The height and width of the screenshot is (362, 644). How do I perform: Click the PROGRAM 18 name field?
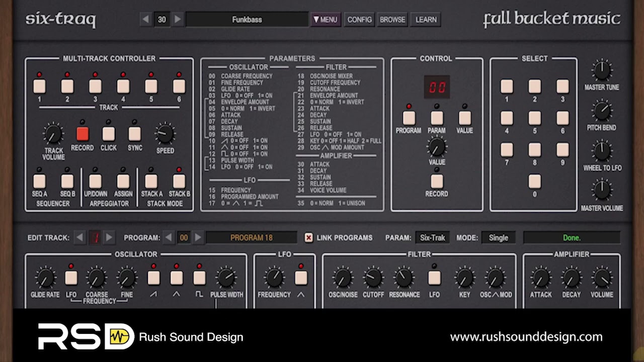coord(252,237)
